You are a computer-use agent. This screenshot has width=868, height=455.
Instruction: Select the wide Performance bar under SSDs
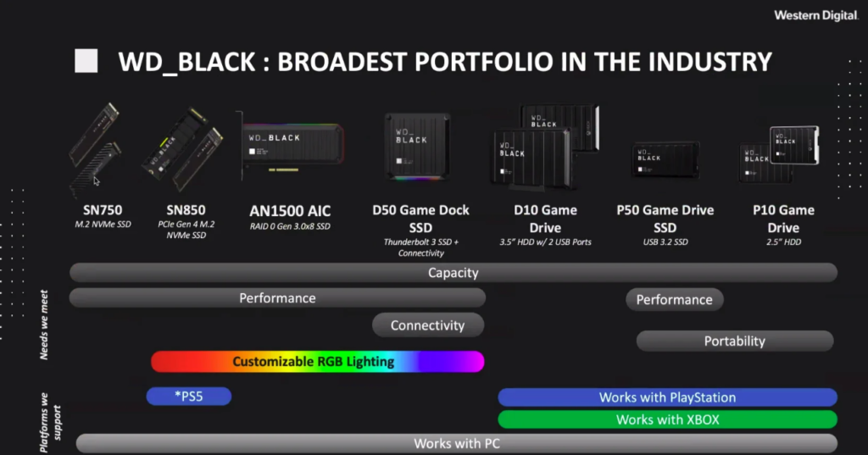277,297
